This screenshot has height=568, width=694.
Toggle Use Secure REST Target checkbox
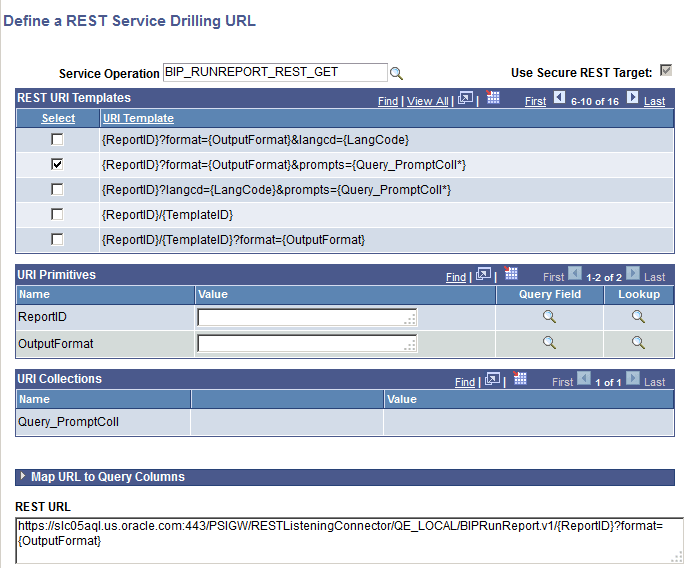click(666, 70)
